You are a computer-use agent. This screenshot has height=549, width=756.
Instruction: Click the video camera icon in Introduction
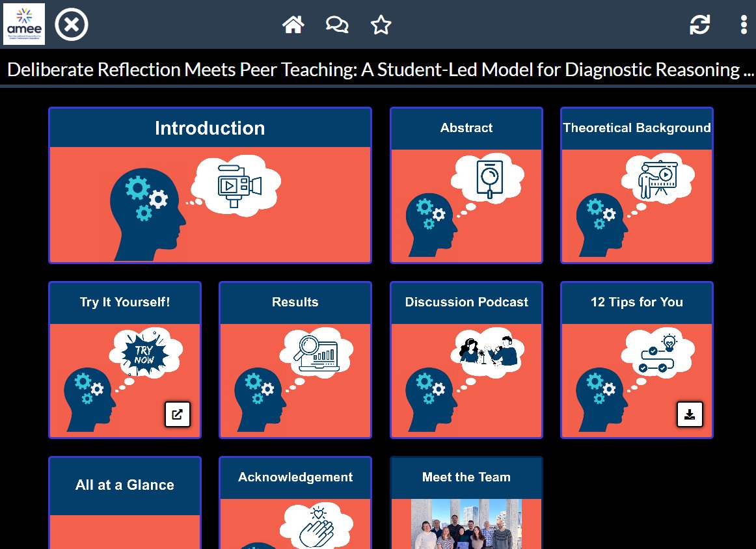[238, 186]
